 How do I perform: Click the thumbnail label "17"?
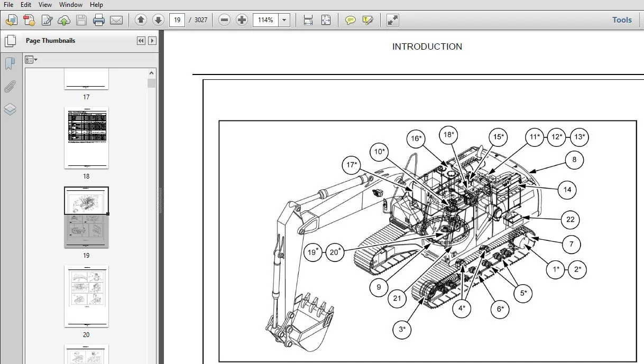coord(86,97)
